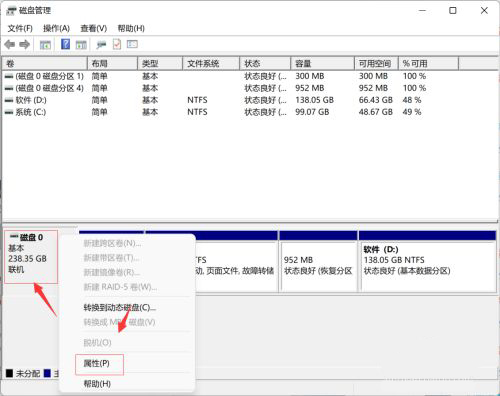Click the checkmark properties toolbar icon

coord(117,44)
